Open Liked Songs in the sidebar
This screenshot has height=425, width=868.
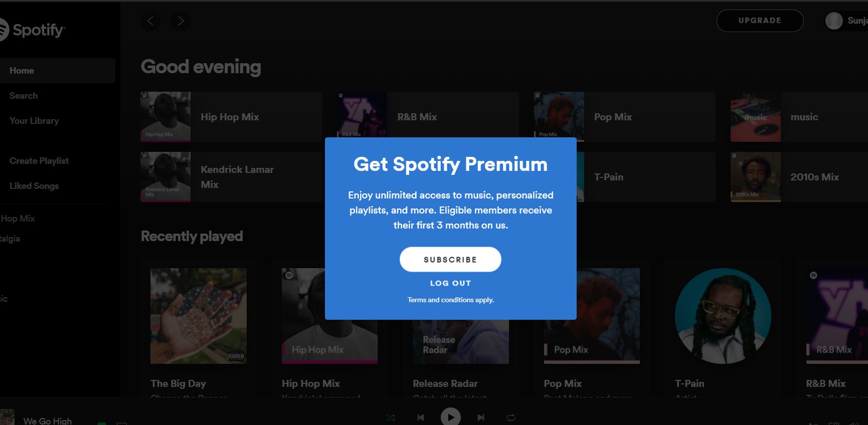(34, 186)
